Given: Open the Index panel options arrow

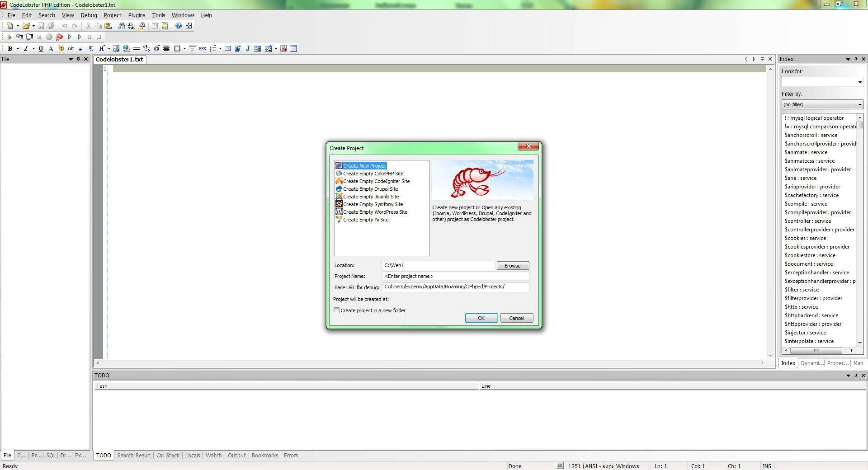Looking at the screenshot, I should point(848,59).
